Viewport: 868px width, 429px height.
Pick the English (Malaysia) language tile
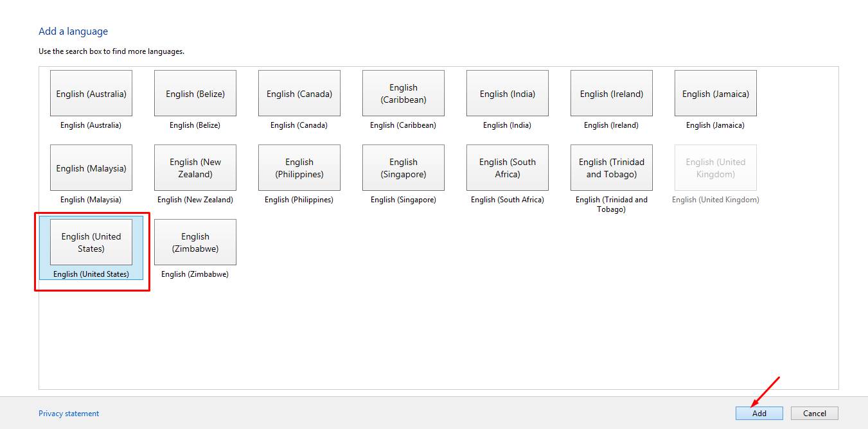[91, 168]
